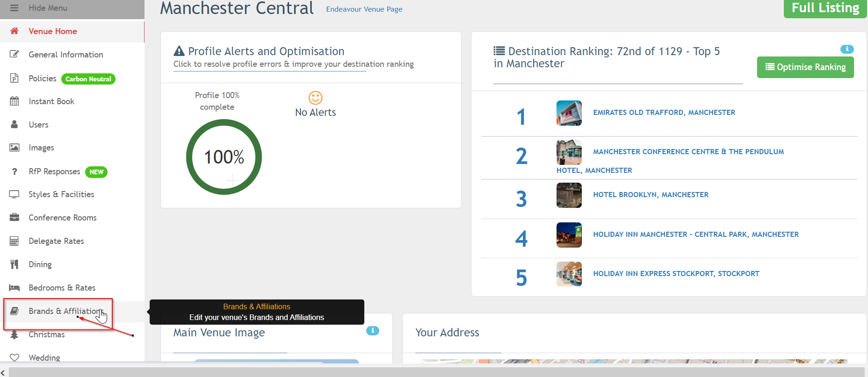Screen dimensions: 868x377
Task: Open the Users menu item
Action: [x=38, y=125]
